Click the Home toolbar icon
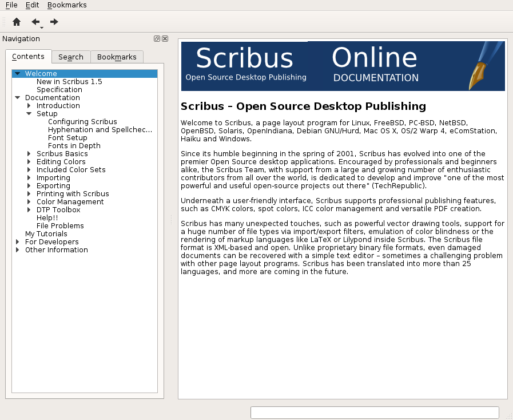 (x=17, y=22)
